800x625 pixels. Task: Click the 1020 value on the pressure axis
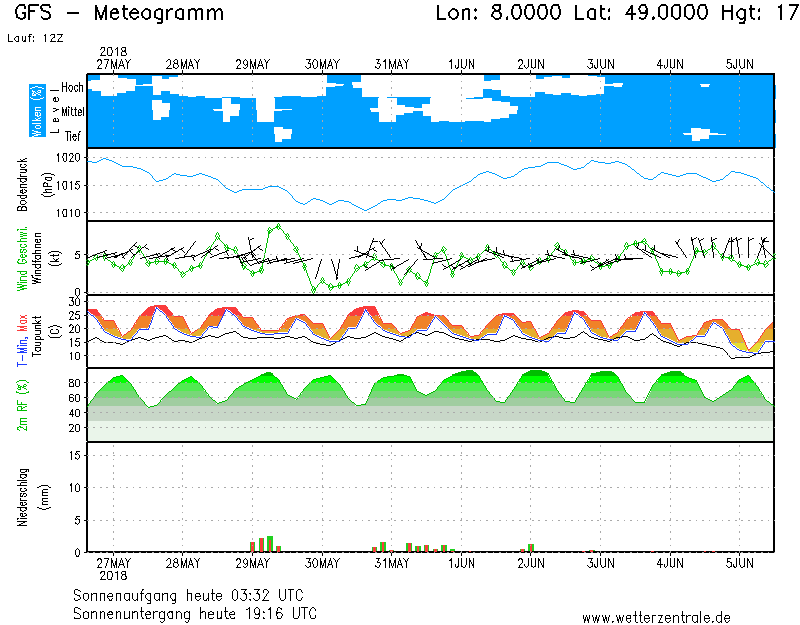click(x=68, y=158)
